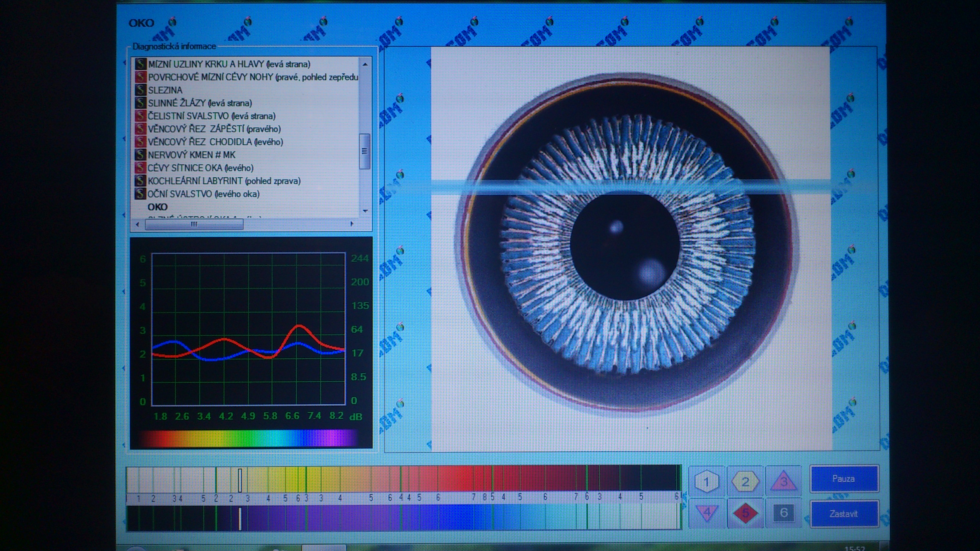The height and width of the screenshot is (551, 980).
Task: Click the red icon beside CÉVY SÍTNICE OKA
Action: pyautogui.click(x=141, y=167)
